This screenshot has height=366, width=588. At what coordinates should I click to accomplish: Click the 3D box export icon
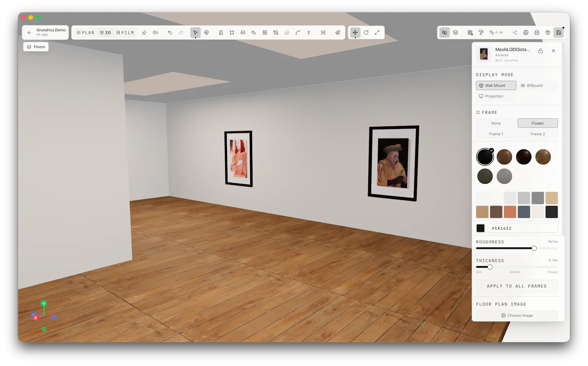[x=548, y=33]
